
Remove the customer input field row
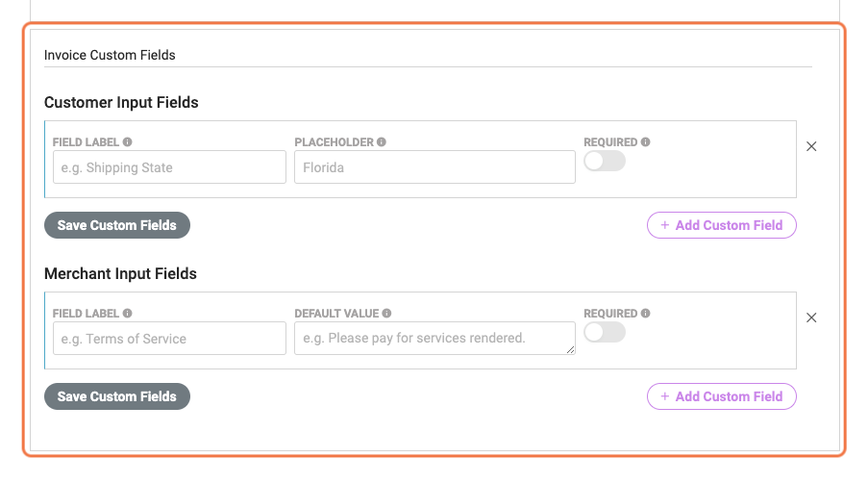pyautogui.click(x=811, y=146)
